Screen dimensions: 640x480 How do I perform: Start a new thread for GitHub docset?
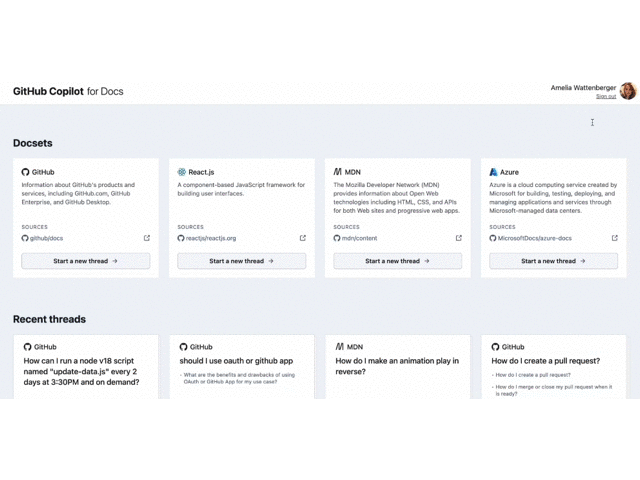(x=86, y=261)
